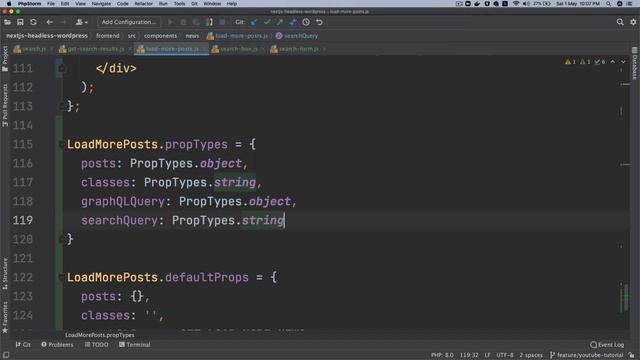Click the components breadcrumb
Image resolution: width=640 pixels, height=360 pixels.
160,36
